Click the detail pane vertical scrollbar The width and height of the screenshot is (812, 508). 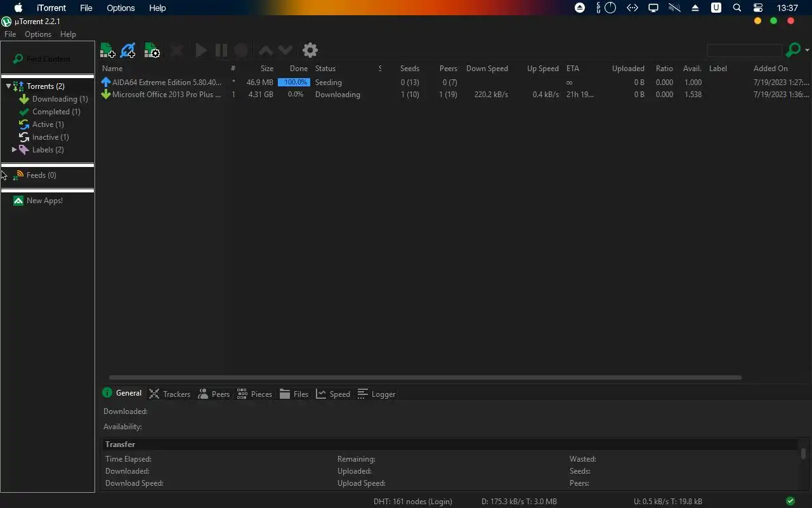pos(803,453)
